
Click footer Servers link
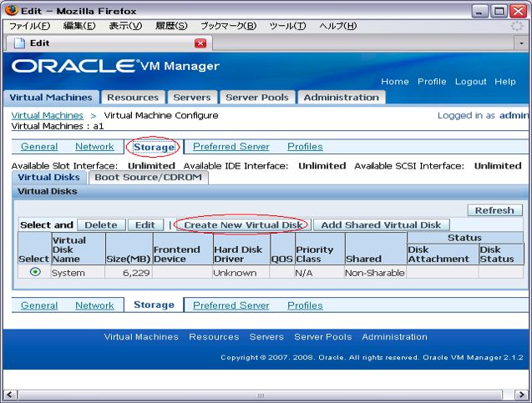tap(266, 337)
